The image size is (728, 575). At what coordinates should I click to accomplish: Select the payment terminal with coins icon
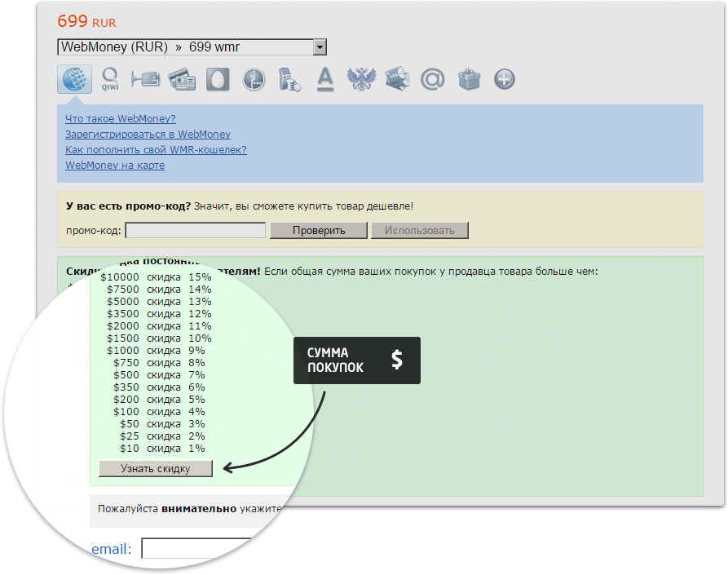tap(289, 79)
